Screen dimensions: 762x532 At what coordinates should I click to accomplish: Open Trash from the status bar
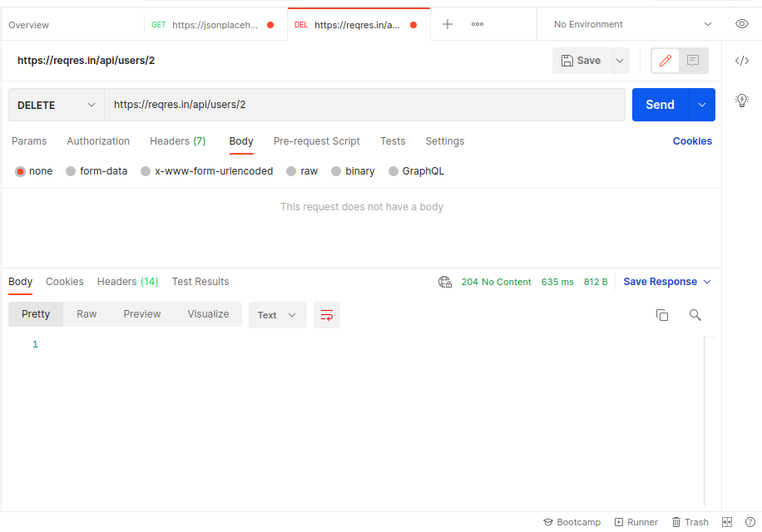[x=690, y=522]
